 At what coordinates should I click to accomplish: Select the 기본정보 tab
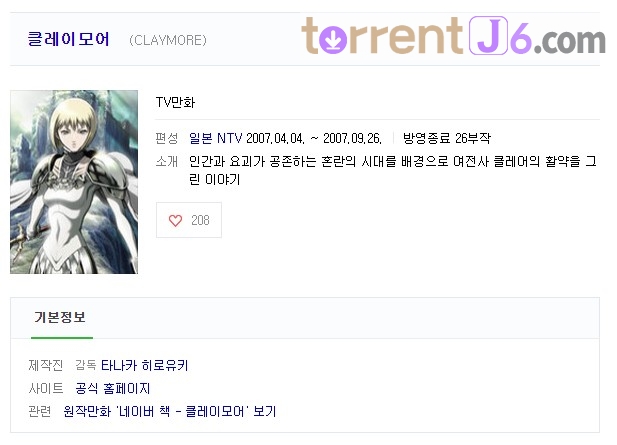(x=60, y=317)
